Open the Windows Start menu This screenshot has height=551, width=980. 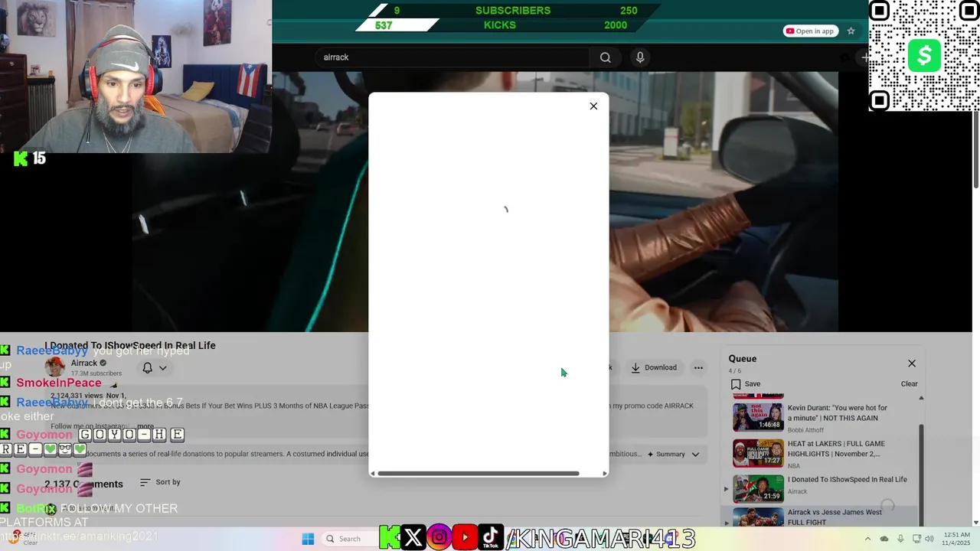308,539
